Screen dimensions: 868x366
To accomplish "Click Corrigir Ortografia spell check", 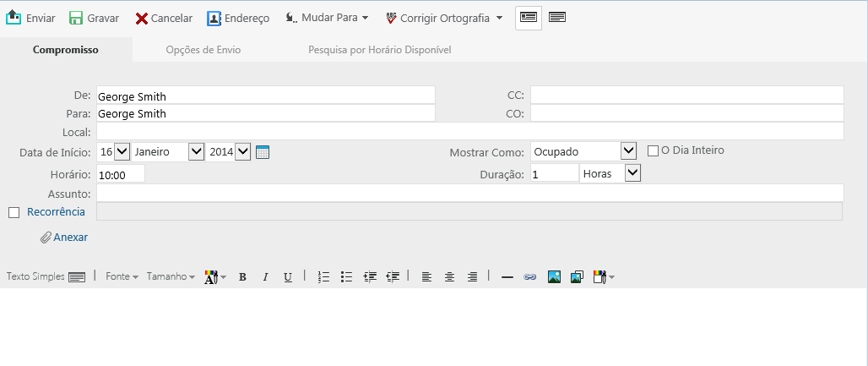I will pos(437,18).
